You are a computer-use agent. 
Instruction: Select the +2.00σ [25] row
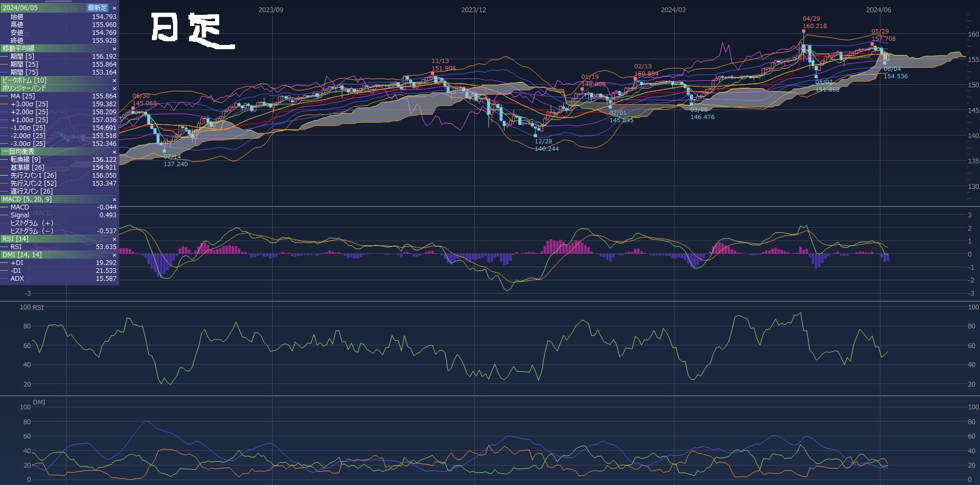(x=59, y=112)
